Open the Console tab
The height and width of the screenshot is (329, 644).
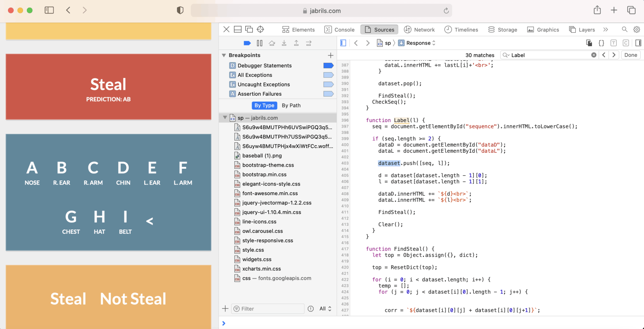click(340, 29)
